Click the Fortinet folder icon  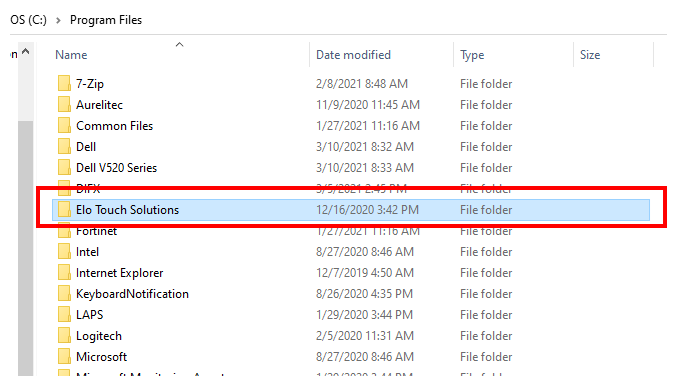[x=64, y=232]
